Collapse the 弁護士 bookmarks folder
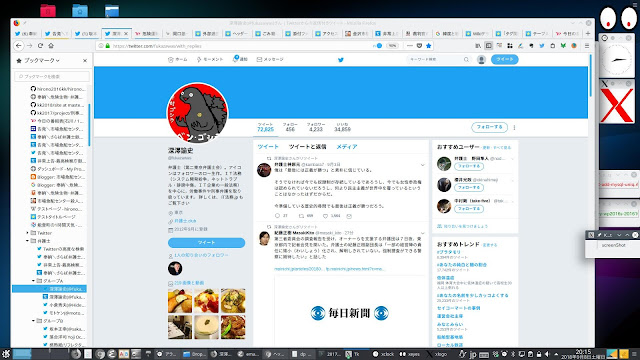This screenshot has height=360, width=640. [27, 241]
